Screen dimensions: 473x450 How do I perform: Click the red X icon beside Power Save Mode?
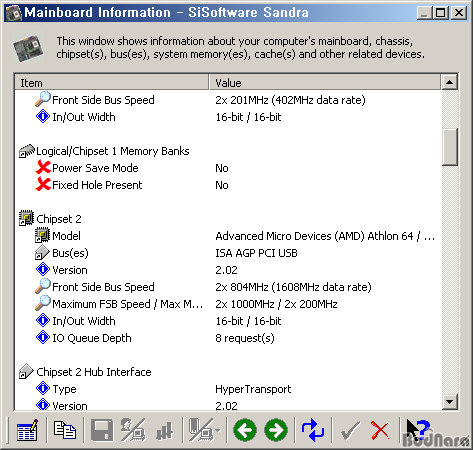(43, 167)
